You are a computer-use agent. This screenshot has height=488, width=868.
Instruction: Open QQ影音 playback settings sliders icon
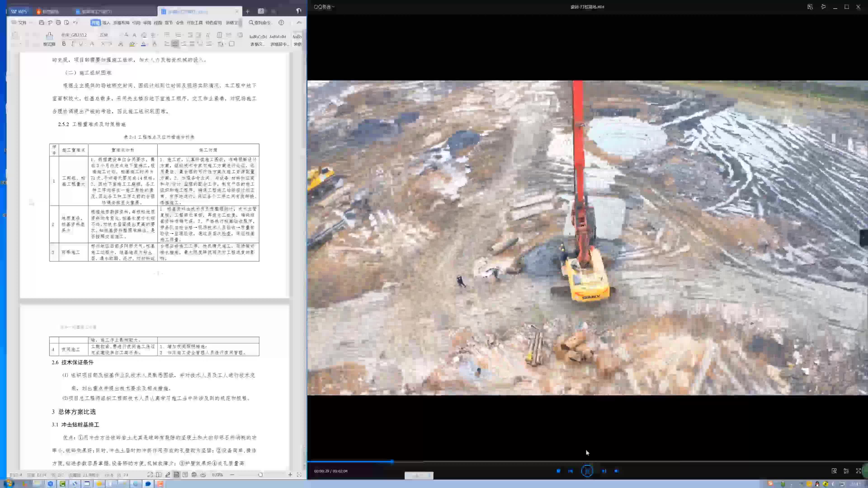[846, 471]
